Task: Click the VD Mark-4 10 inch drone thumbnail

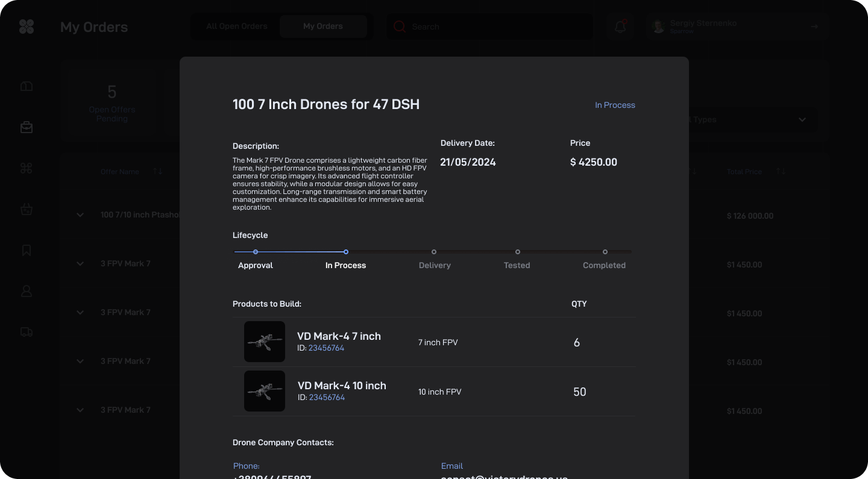Action: (265, 391)
